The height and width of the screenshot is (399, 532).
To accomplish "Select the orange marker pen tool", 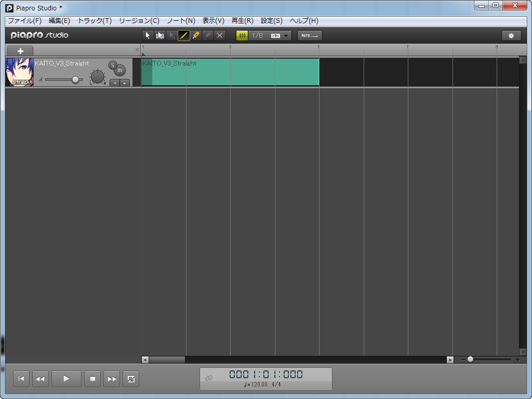I will pos(196,36).
